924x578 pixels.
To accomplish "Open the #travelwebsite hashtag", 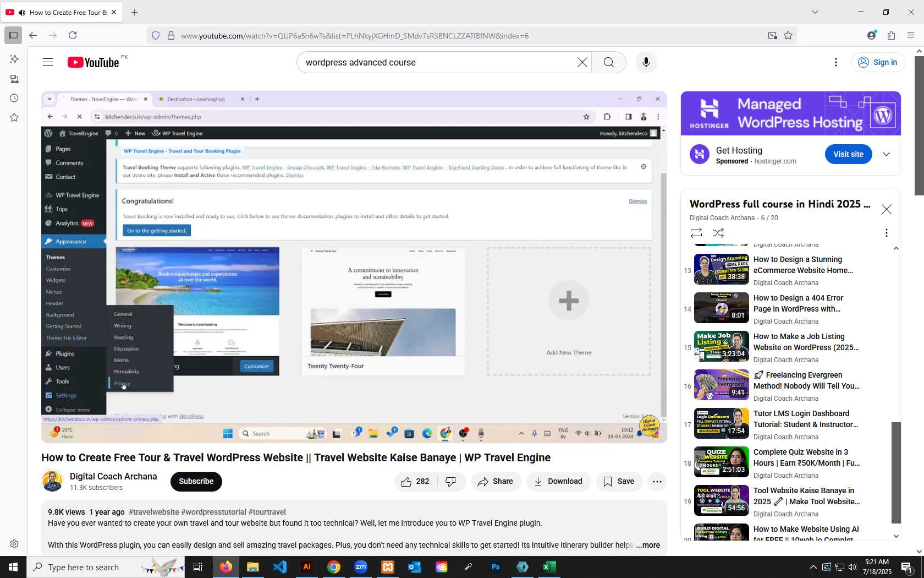I will 153,512.
